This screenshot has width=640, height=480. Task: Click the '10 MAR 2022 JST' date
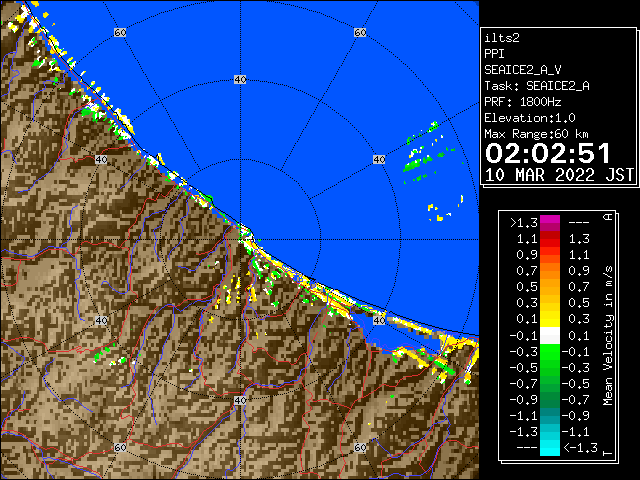(559, 175)
